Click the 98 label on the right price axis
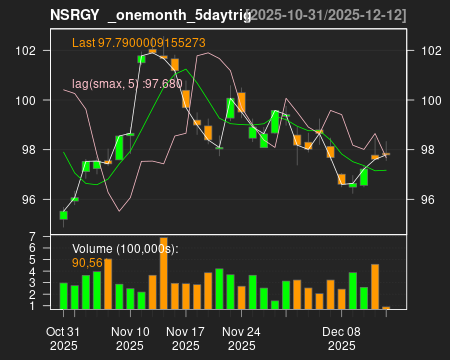Viewport: 450px width, 360px height. pos(428,150)
